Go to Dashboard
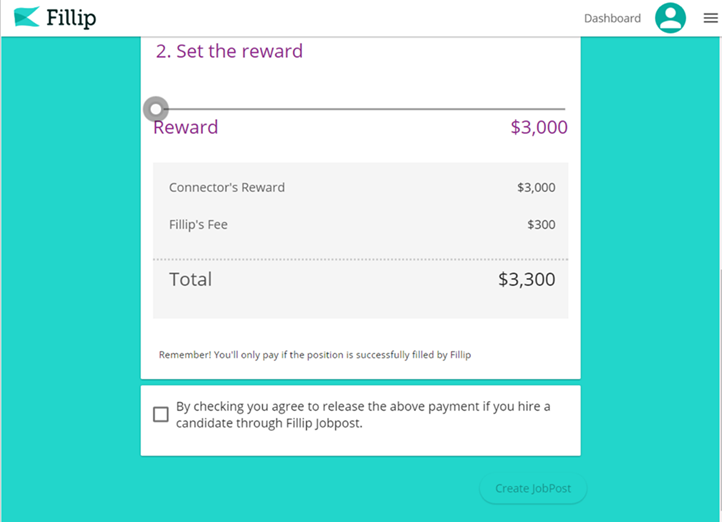 [x=612, y=18]
